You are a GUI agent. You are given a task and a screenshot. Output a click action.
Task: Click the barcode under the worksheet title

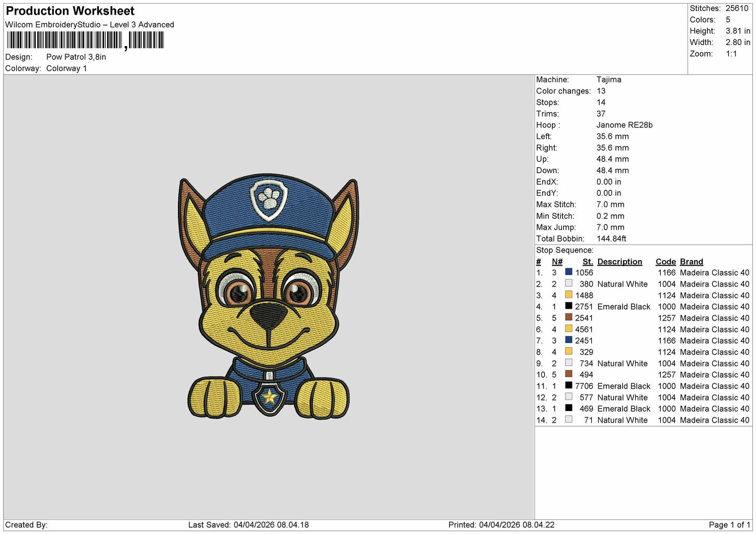click(85, 40)
